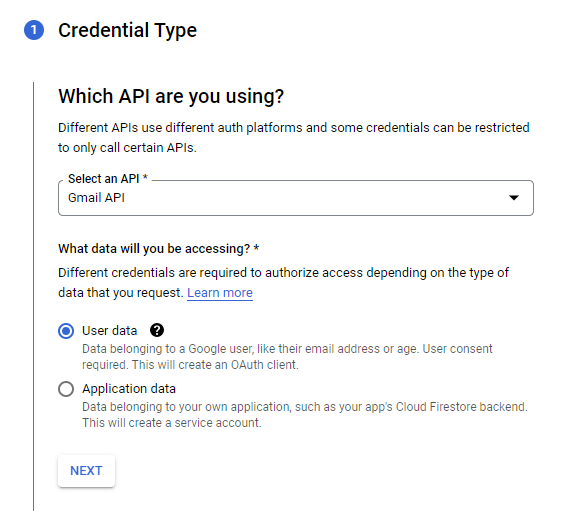The height and width of the screenshot is (514, 572).
Task: Open the User data help icon
Action: click(157, 330)
